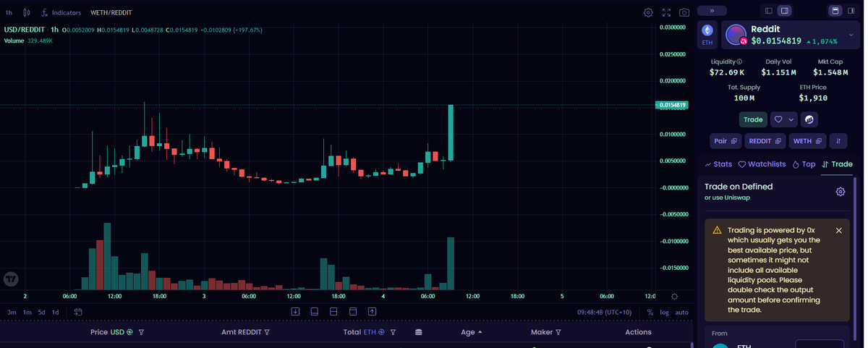Select the 5d date range

41,312
